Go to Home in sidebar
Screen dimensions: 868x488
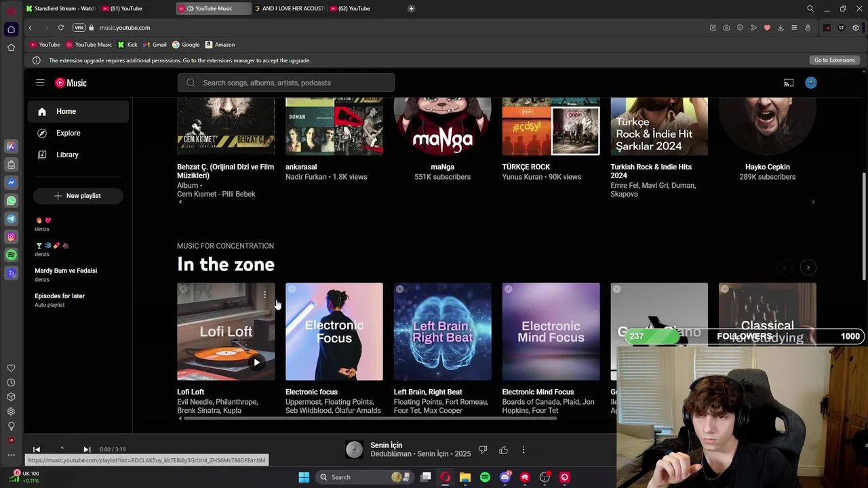coord(78,111)
